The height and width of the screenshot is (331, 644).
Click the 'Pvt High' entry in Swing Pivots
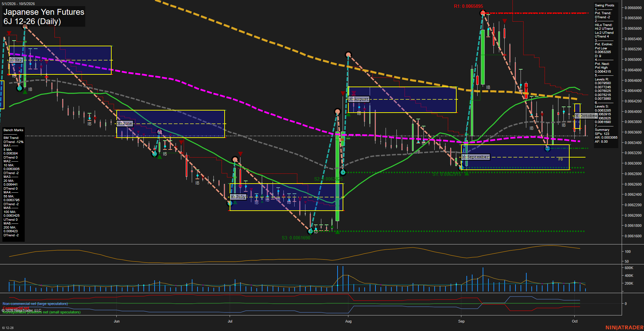pyautogui.click(x=601, y=68)
